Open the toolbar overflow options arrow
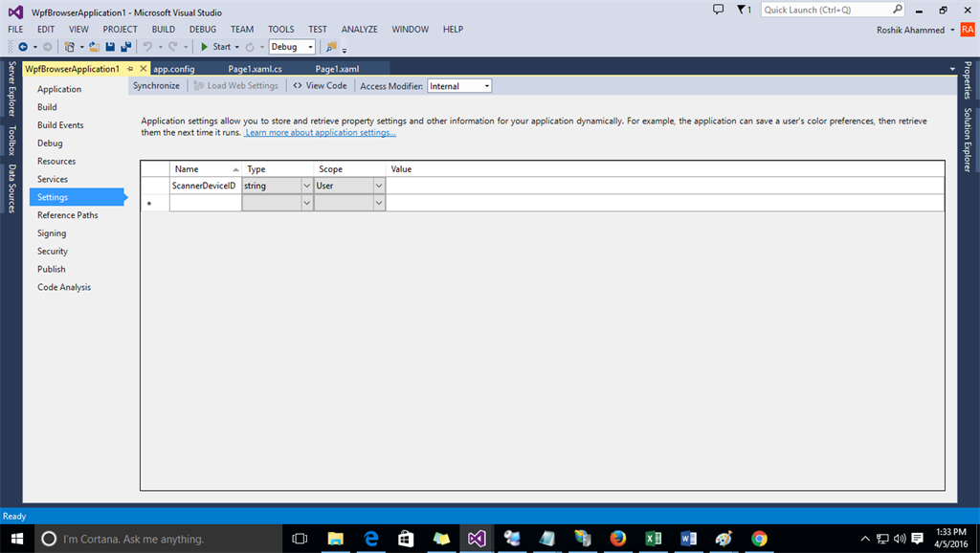This screenshot has width=980, height=553. pos(345,50)
